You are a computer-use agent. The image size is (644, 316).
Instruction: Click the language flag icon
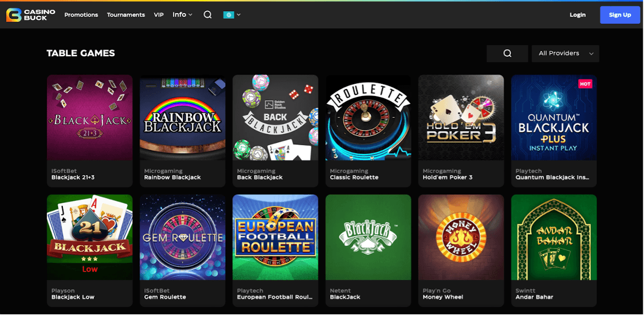(x=228, y=15)
